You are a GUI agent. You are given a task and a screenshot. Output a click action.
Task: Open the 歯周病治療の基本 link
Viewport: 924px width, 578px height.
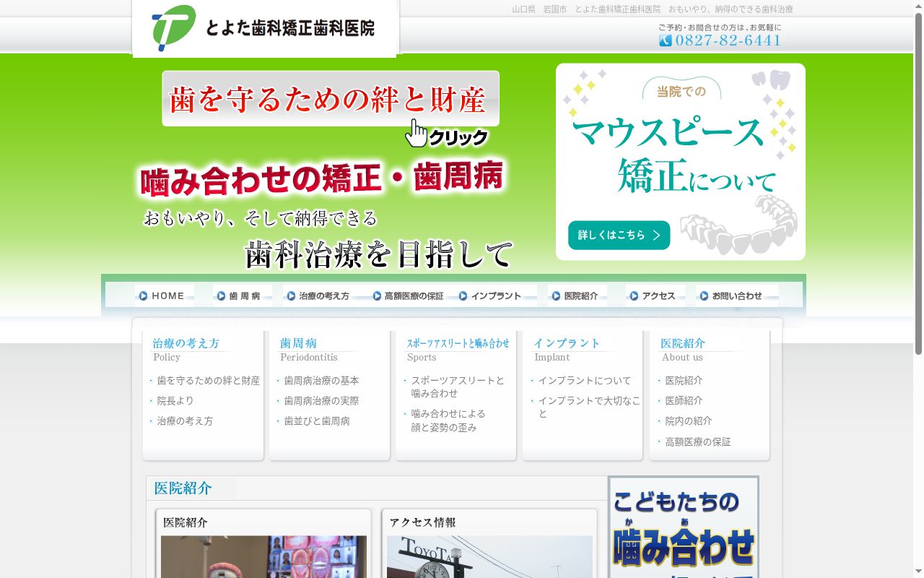click(321, 381)
